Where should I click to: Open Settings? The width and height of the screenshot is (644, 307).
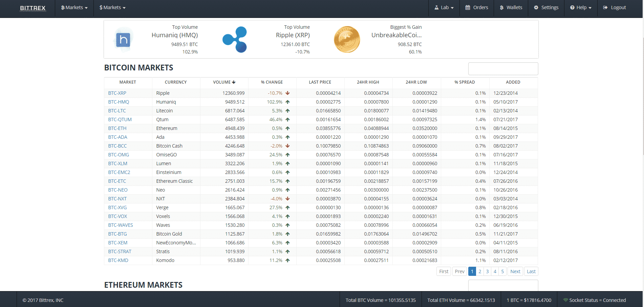[x=546, y=7]
